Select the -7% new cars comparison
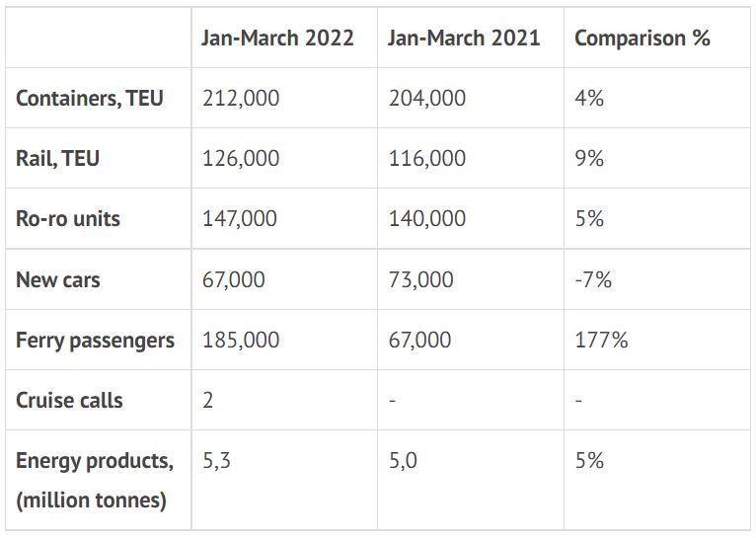Screen dimensions: 756x538 [593, 279]
